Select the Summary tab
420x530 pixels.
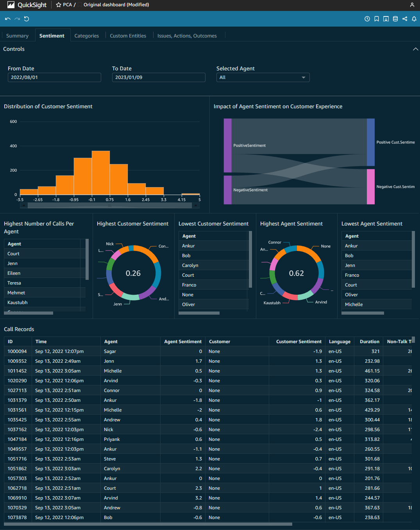point(17,36)
